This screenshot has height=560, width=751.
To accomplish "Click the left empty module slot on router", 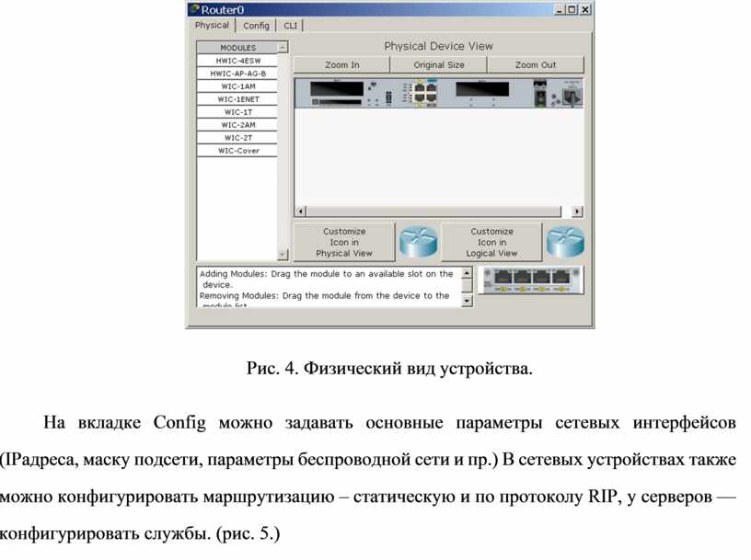I will tap(337, 90).
